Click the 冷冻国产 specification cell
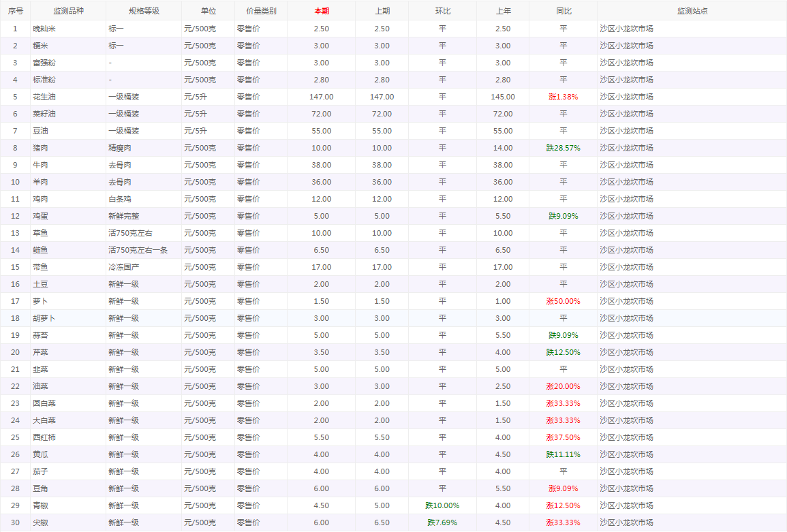The image size is (787, 532). click(123, 267)
